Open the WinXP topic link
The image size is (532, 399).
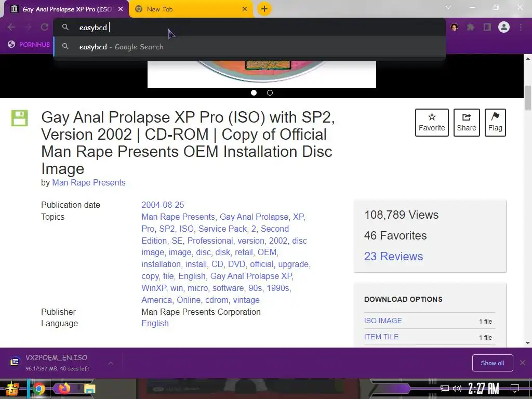[x=154, y=288]
